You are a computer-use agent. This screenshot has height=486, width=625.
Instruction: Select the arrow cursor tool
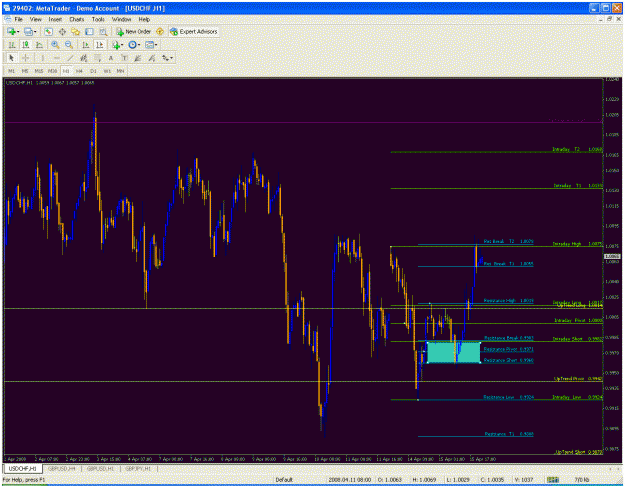coord(12,58)
